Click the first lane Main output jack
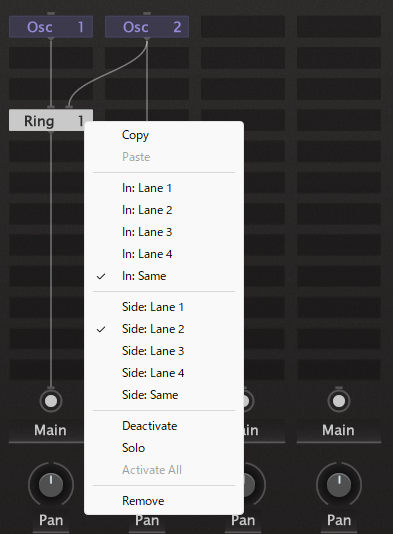 (x=51, y=401)
